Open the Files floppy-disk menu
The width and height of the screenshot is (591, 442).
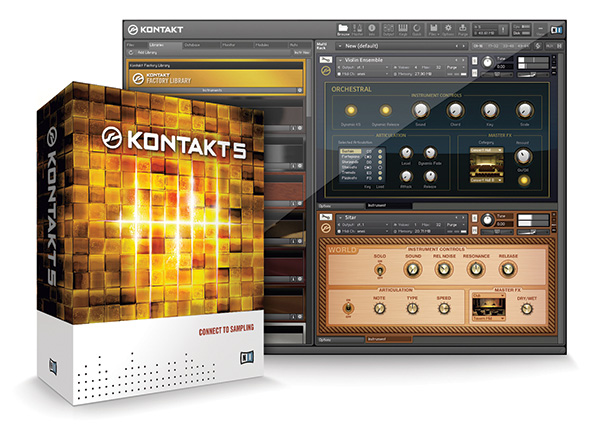click(x=434, y=29)
